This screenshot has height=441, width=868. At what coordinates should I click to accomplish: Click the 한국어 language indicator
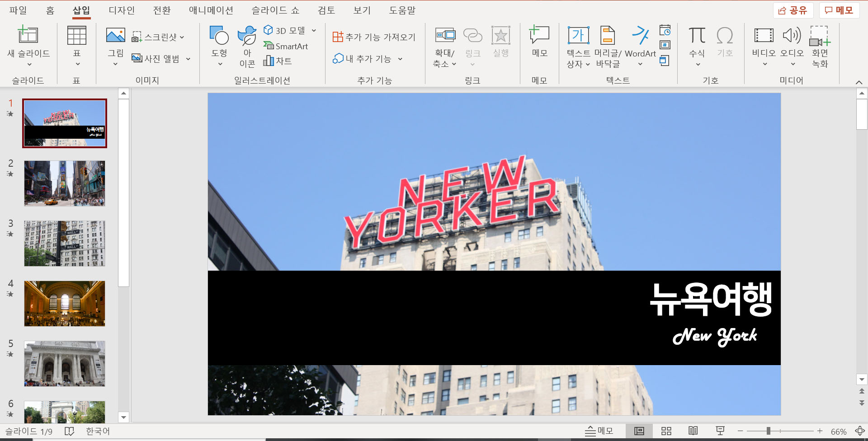click(98, 431)
